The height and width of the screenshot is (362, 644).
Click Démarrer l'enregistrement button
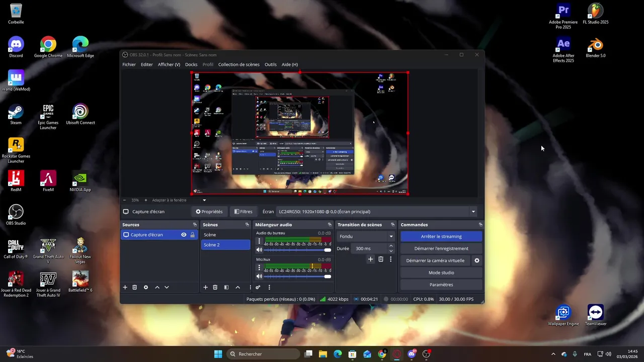tap(441, 248)
